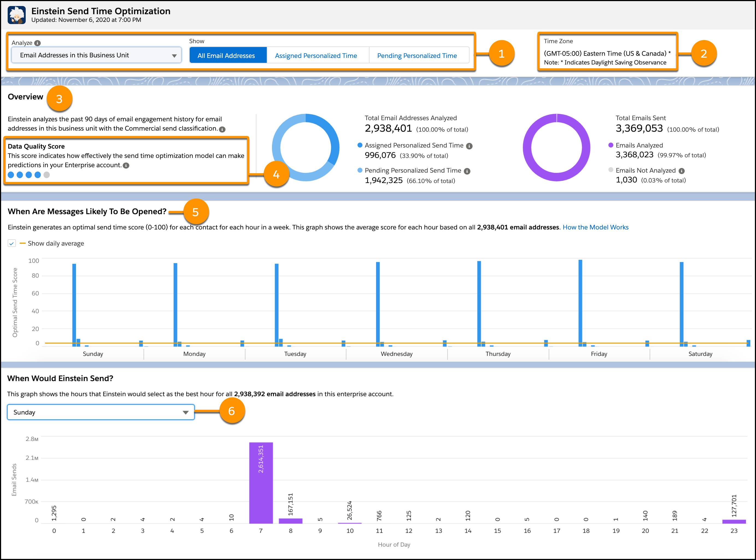Click the 996,076 assigned send time count
The image size is (756, 560).
tap(380, 155)
